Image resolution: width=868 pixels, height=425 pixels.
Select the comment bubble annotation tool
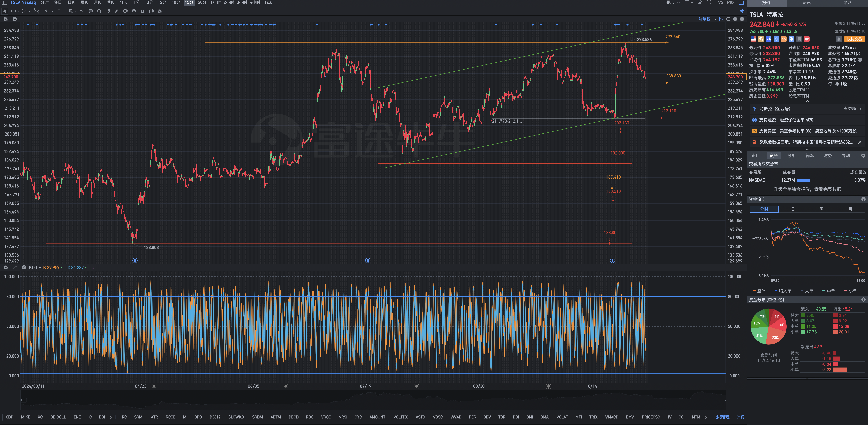tap(91, 11)
